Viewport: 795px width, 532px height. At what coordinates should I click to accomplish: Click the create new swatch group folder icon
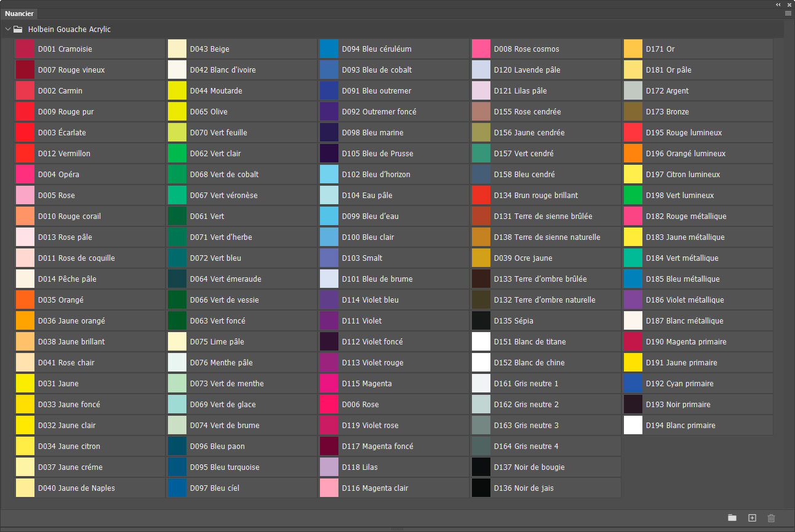[732, 518]
